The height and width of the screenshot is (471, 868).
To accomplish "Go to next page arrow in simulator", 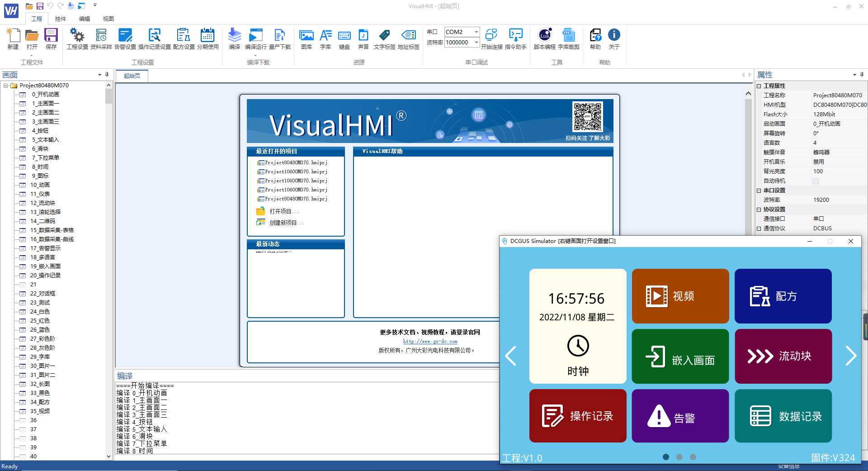I will 851,356.
